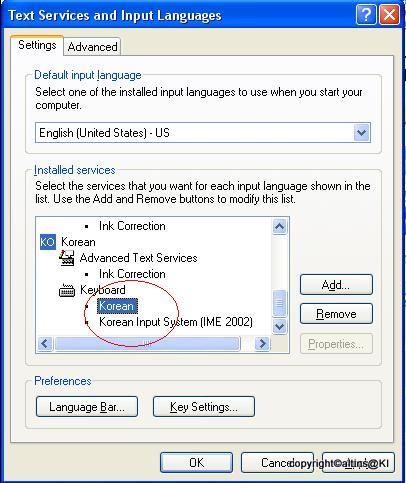This screenshot has height=483, width=406.
Task: Click the KO Korean language badge icon
Action: coord(48,242)
